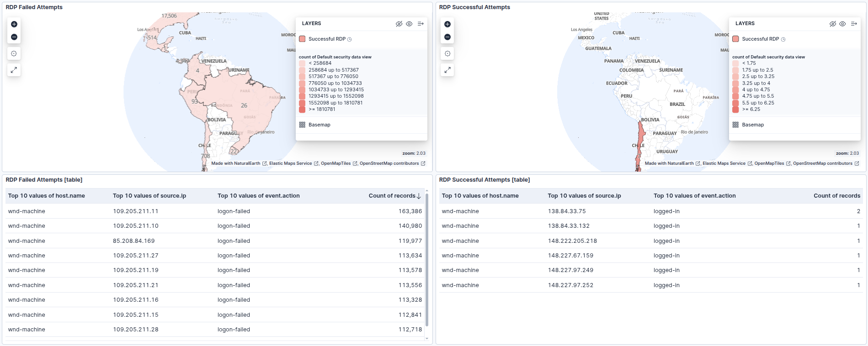Click count value 163,386

[x=410, y=211]
